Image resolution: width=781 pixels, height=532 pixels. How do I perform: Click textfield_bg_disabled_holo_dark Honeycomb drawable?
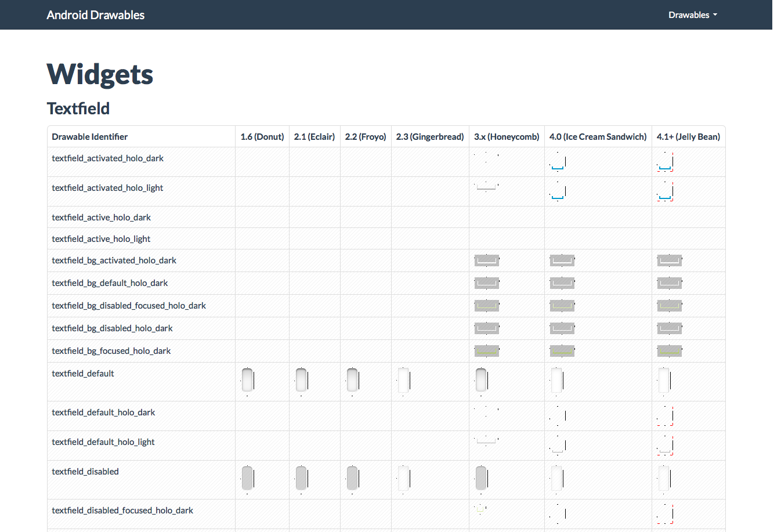pos(487,328)
